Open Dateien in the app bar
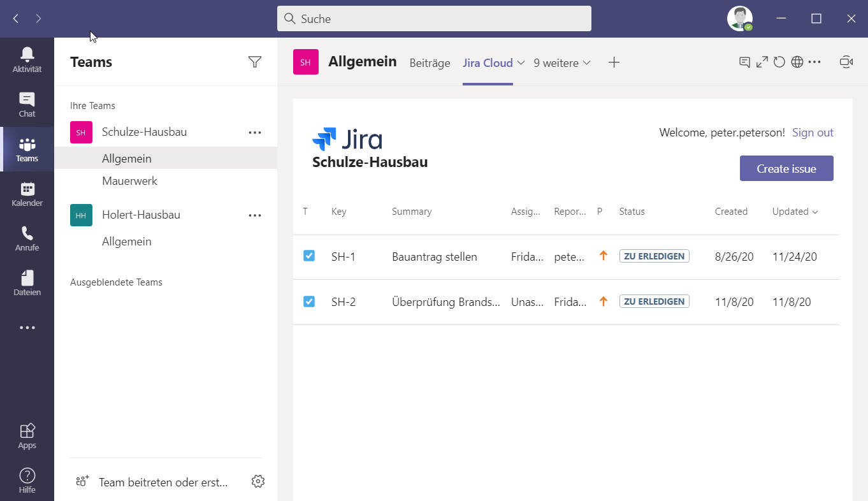This screenshot has width=868, height=501. 27,283
